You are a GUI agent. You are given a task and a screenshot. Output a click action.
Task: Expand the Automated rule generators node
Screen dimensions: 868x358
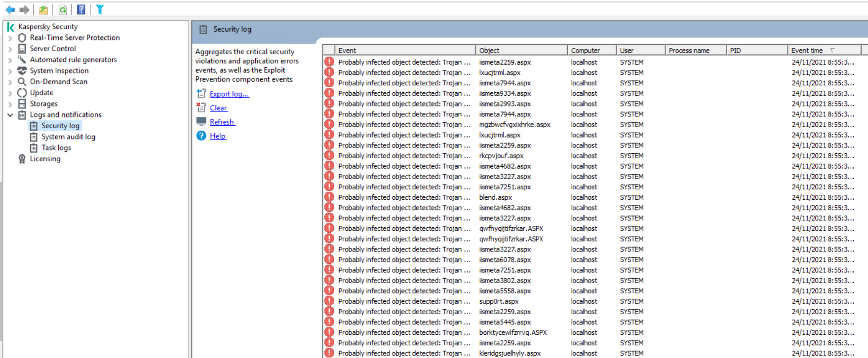pos(10,60)
